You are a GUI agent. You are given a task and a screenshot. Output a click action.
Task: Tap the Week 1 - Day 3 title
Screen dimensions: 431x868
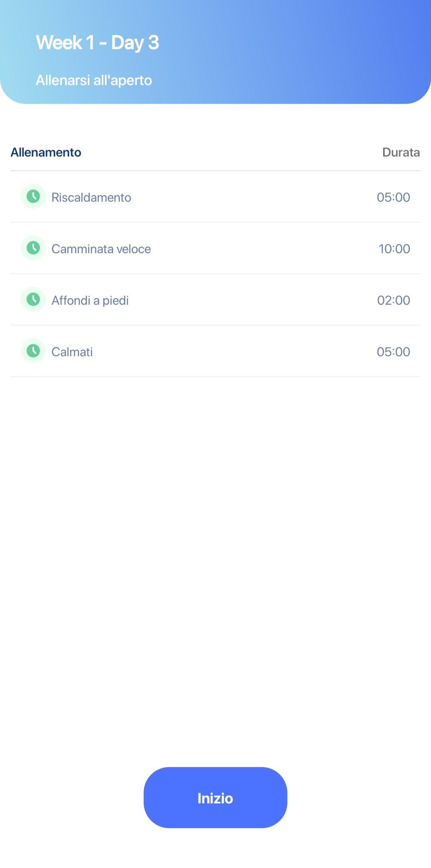point(97,43)
